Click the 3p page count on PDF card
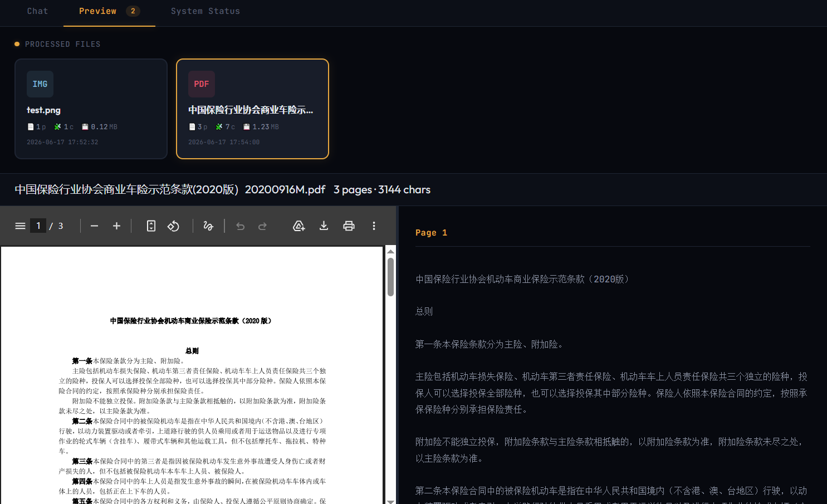This screenshot has width=827, height=504. point(198,127)
